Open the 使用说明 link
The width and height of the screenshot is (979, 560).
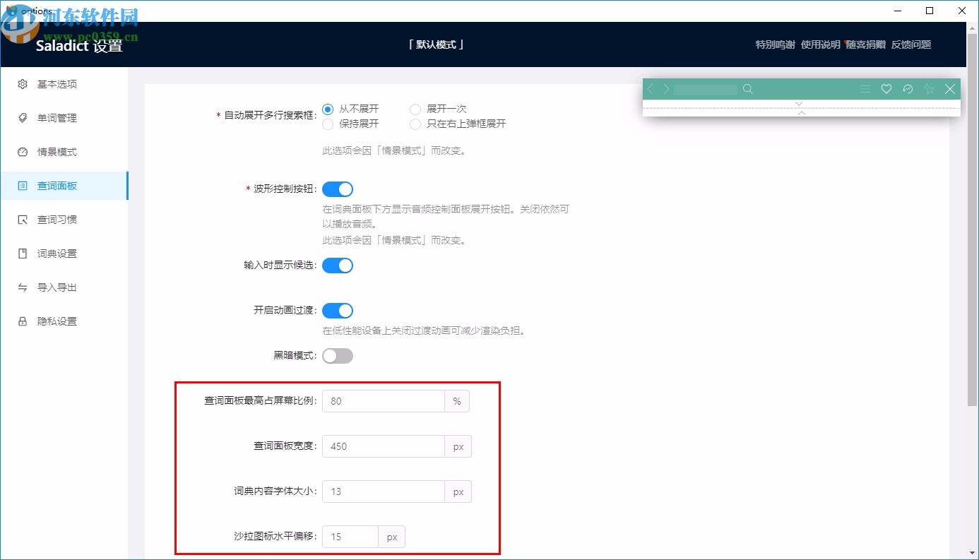821,44
